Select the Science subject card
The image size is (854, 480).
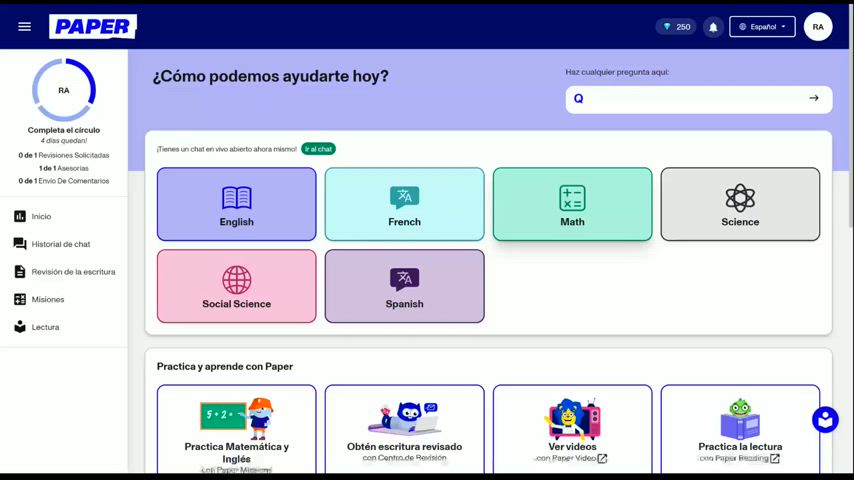click(x=740, y=204)
